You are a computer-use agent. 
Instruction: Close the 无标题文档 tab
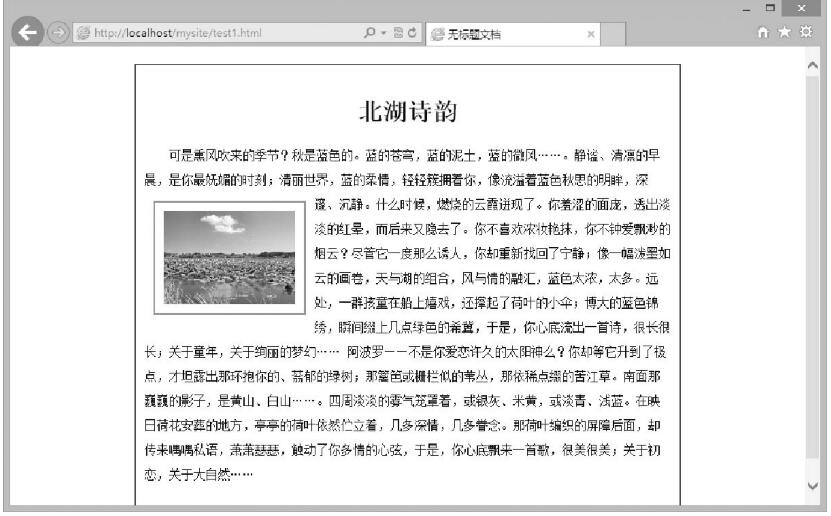[x=591, y=34]
